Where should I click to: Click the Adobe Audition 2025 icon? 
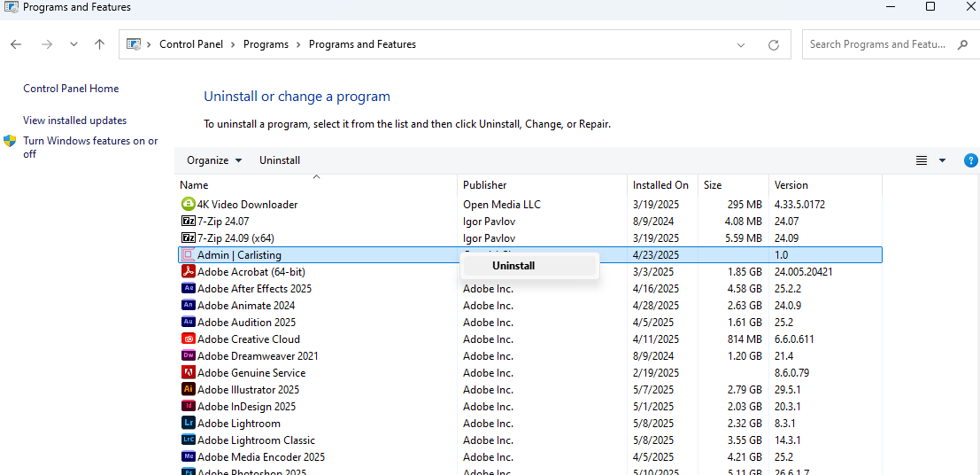click(188, 323)
